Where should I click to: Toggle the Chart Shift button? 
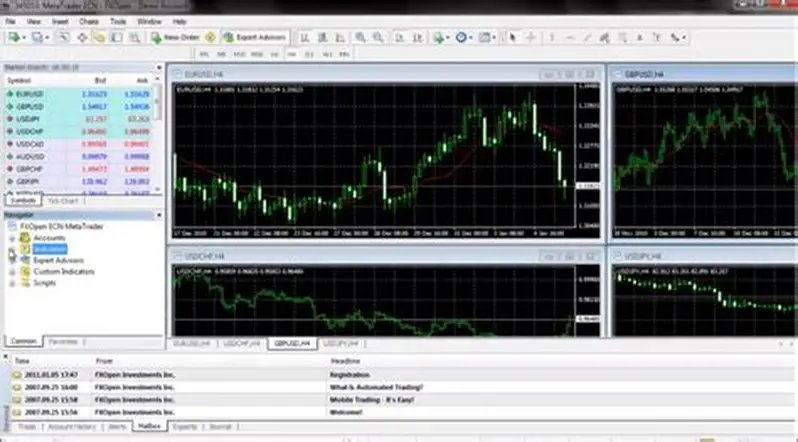(417, 37)
